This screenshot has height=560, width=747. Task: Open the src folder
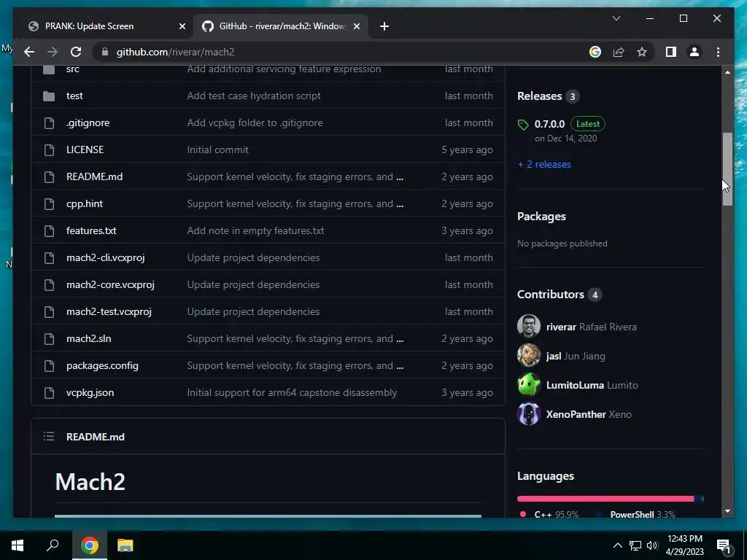click(72, 69)
